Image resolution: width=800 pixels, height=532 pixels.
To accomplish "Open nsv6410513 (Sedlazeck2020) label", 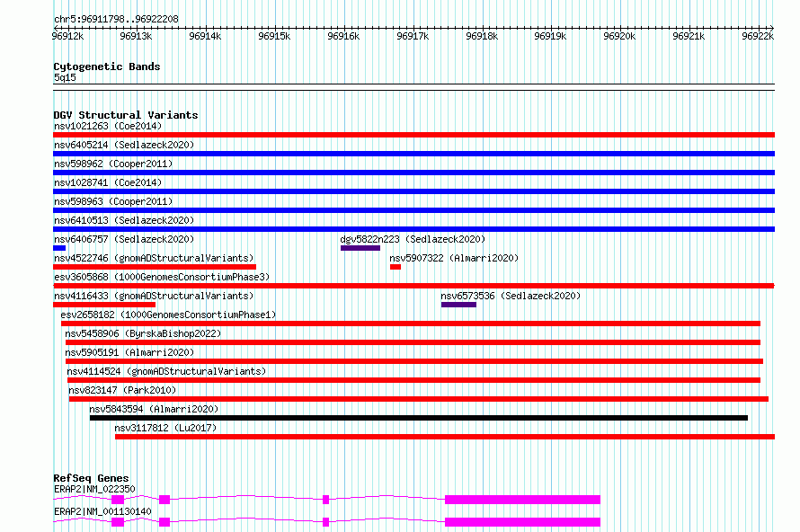I will point(124,220).
